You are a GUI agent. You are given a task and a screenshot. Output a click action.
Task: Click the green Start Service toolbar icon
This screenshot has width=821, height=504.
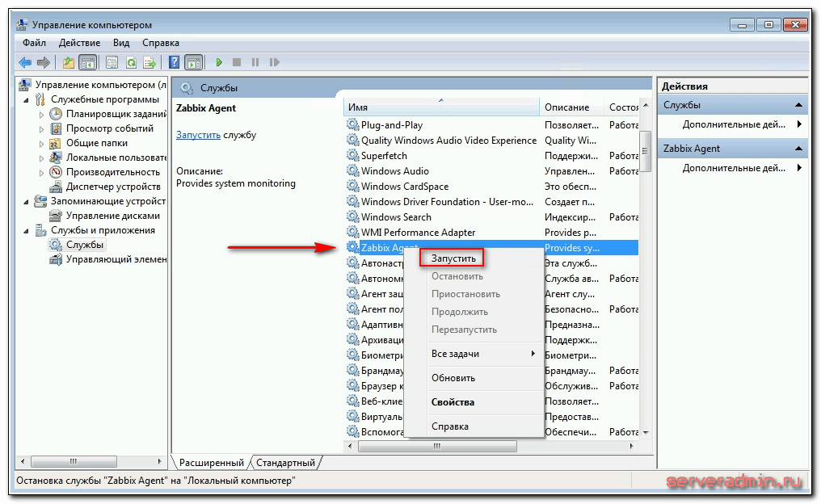219,62
